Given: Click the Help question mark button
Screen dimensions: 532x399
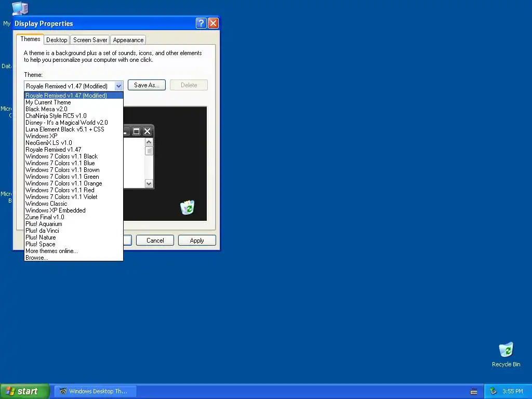Looking at the screenshot, I should tap(201, 23).
